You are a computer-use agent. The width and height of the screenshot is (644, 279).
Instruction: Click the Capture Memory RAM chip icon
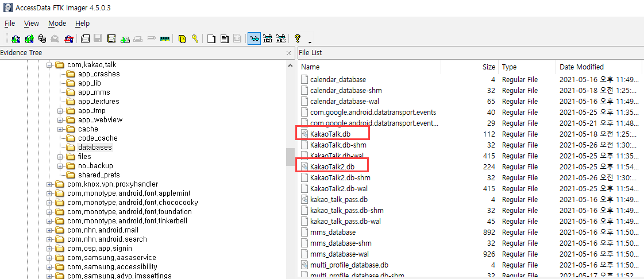pyautogui.click(x=165, y=39)
